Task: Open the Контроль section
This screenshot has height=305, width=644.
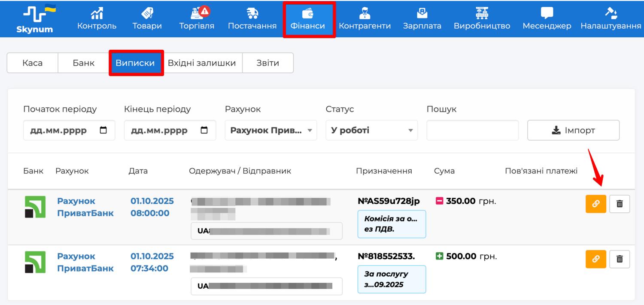Action: click(97, 19)
